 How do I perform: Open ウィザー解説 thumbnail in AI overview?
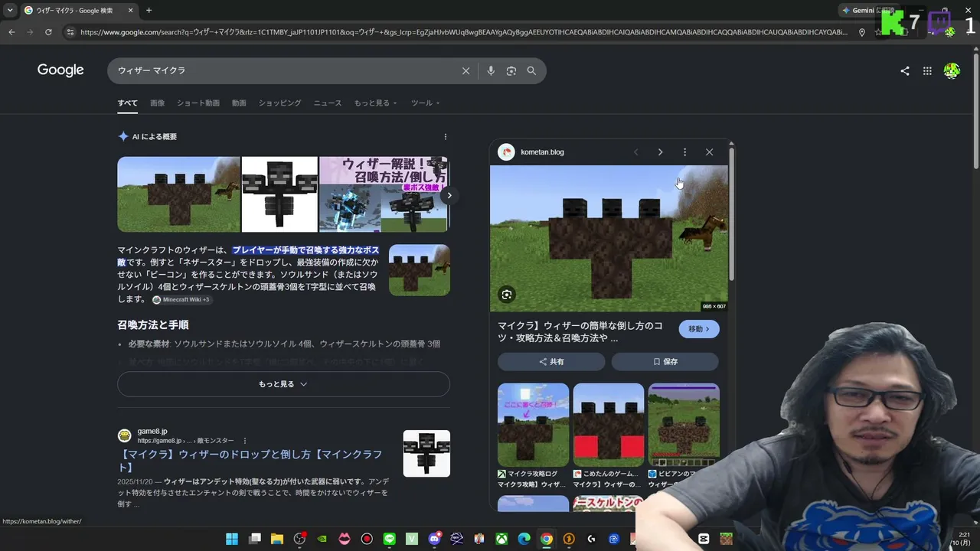384,194
